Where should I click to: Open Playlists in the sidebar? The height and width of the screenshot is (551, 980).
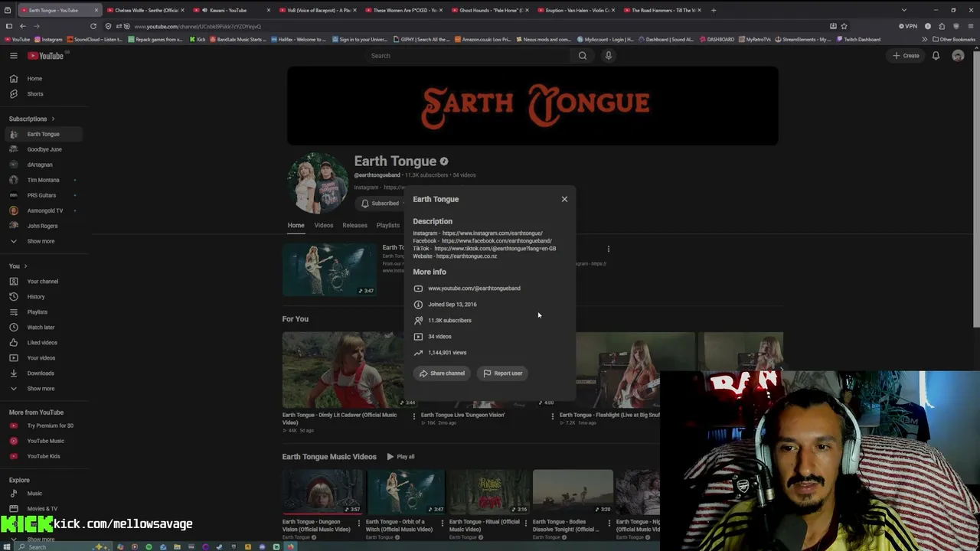click(43, 312)
